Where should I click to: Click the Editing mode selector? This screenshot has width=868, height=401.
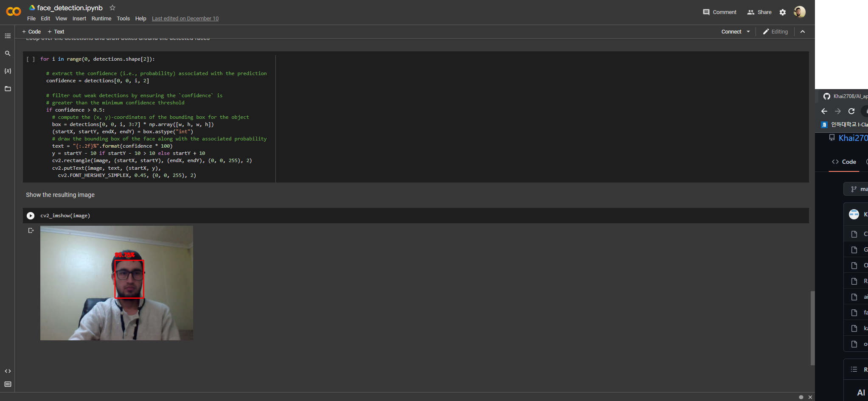[x=775, y=31]
